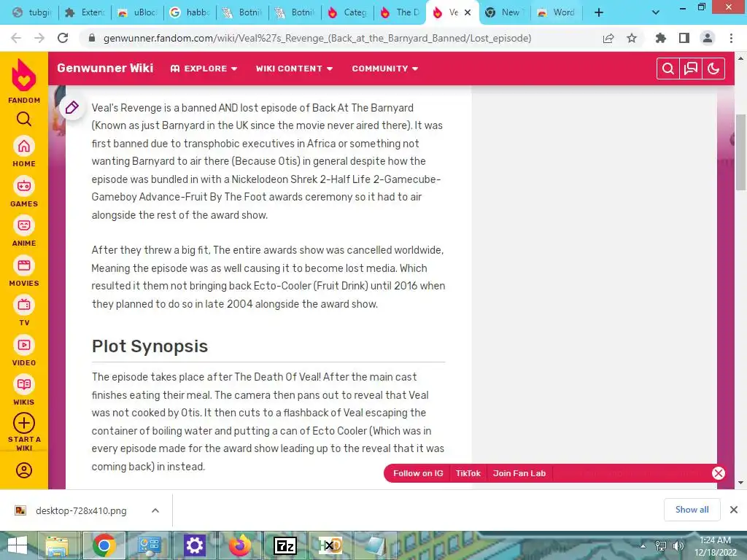Expand the Explore dropdown
This screenshot has height=560, width=747.
(204, 69)
